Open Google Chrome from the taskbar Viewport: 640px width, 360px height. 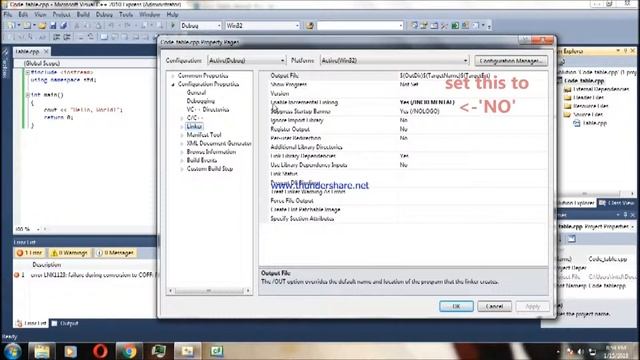tap(129, 351)
